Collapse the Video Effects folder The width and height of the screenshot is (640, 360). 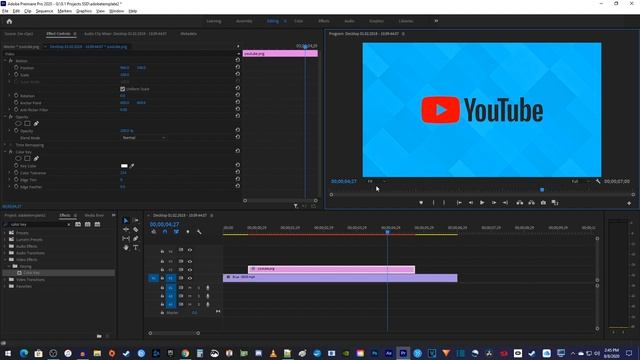[x=5, y=260]
